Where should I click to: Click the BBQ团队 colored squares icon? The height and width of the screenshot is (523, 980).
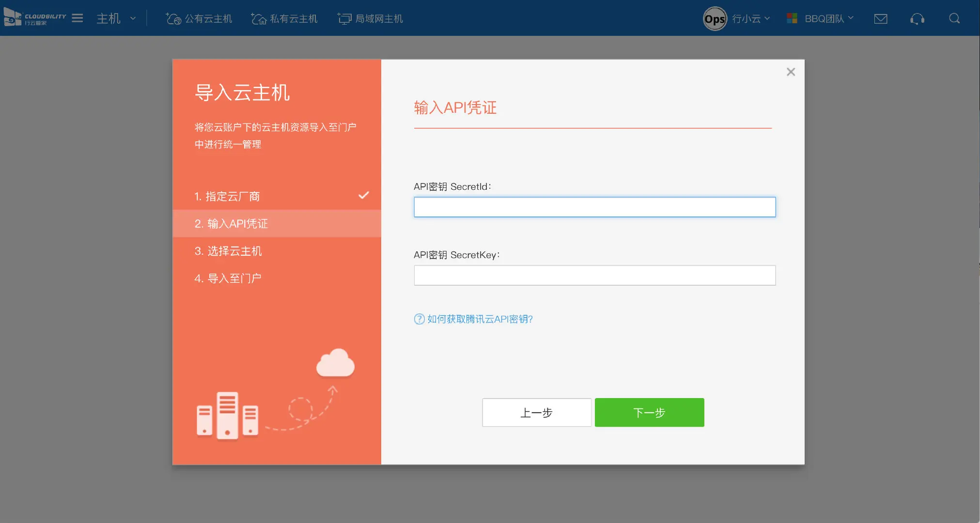(x=792, y=18)
